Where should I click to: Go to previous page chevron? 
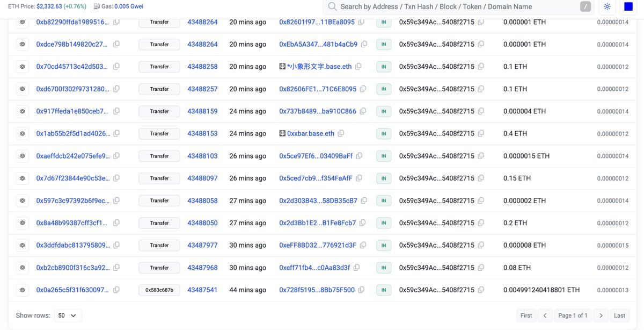point(545,315)
